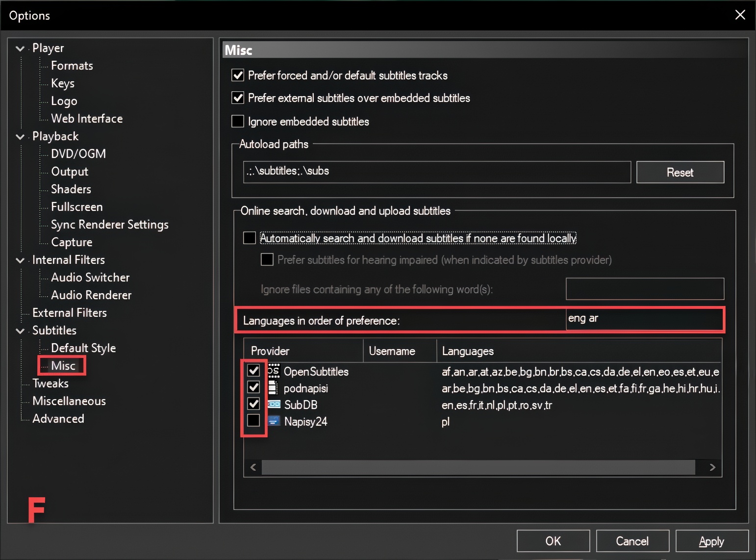Click the provider list's right scroll arrow

(712, 467)
